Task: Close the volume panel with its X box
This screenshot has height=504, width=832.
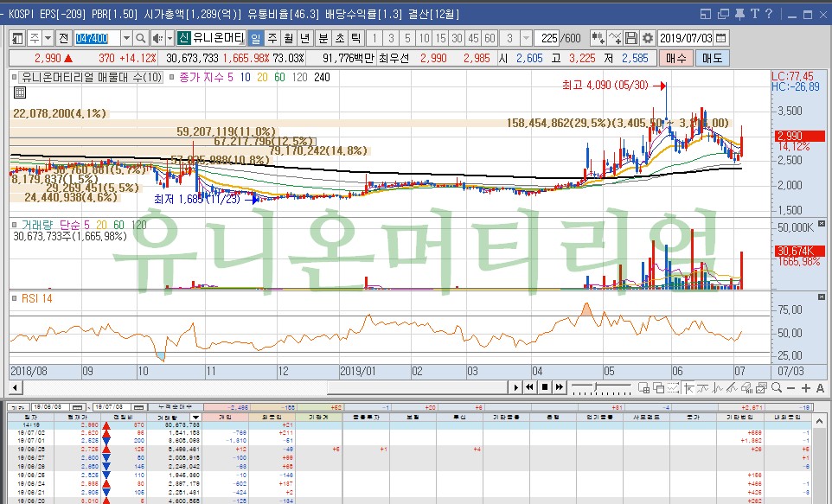Action: click(822, 224)
